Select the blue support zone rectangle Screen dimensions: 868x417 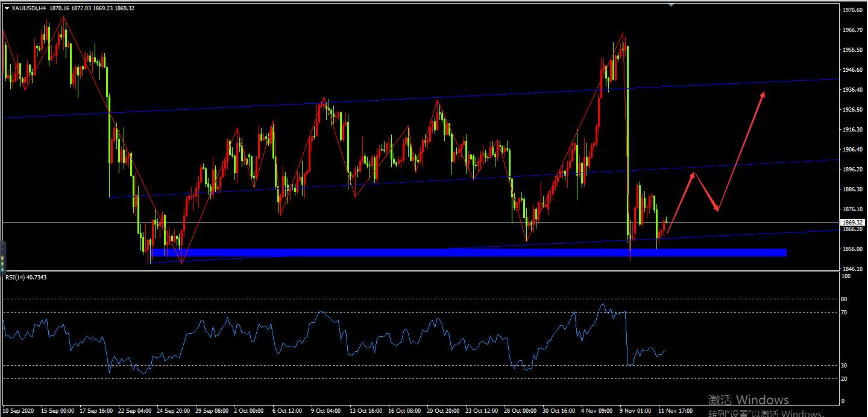tap(468, 252)
